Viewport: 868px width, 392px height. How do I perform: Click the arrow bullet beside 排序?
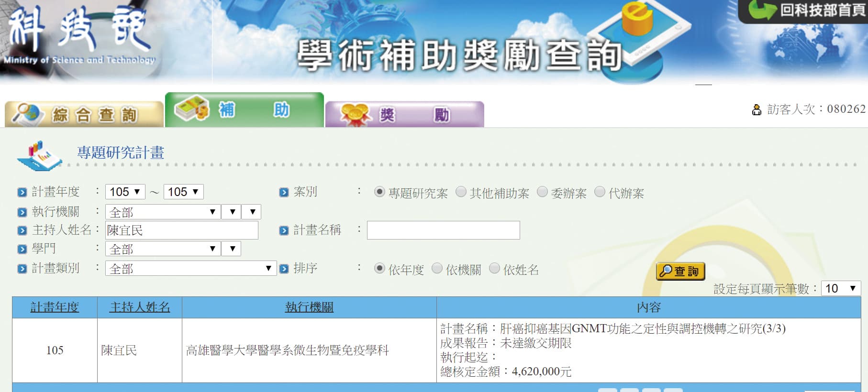(x=284, y=269)
